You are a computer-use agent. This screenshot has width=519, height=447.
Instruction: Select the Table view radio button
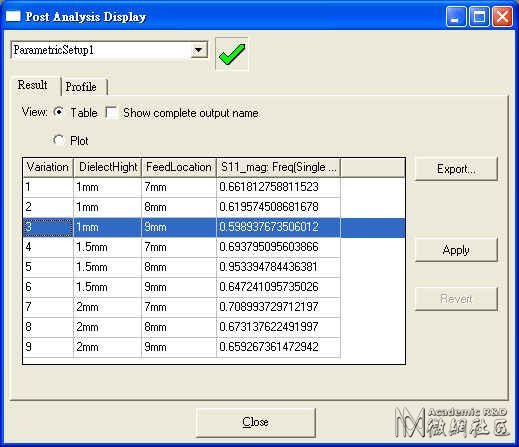[x=59, y=112]
